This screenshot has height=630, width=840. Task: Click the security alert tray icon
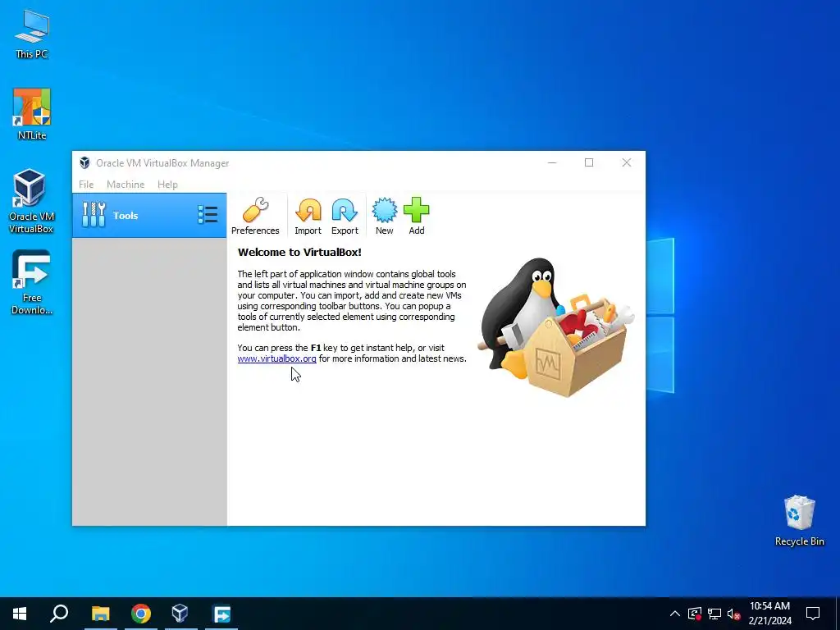click(x=695, y=614)
